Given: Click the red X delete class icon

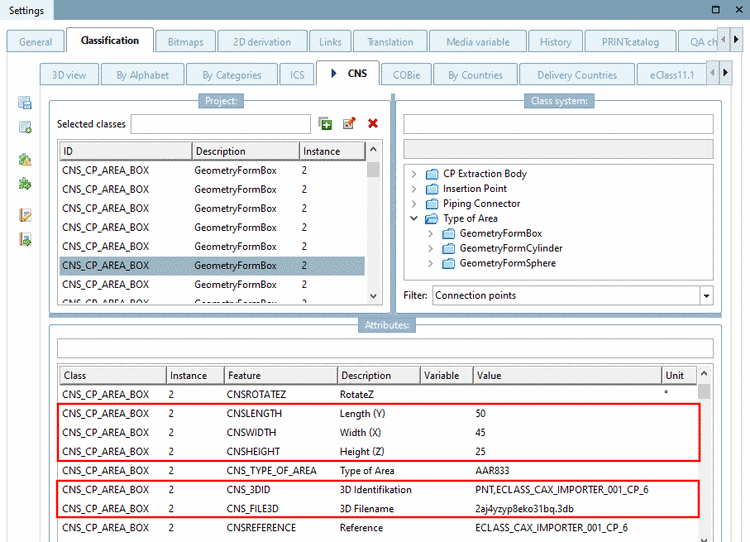Looking at the screenshot, I should pyautogui.click(x=373, y=124).
